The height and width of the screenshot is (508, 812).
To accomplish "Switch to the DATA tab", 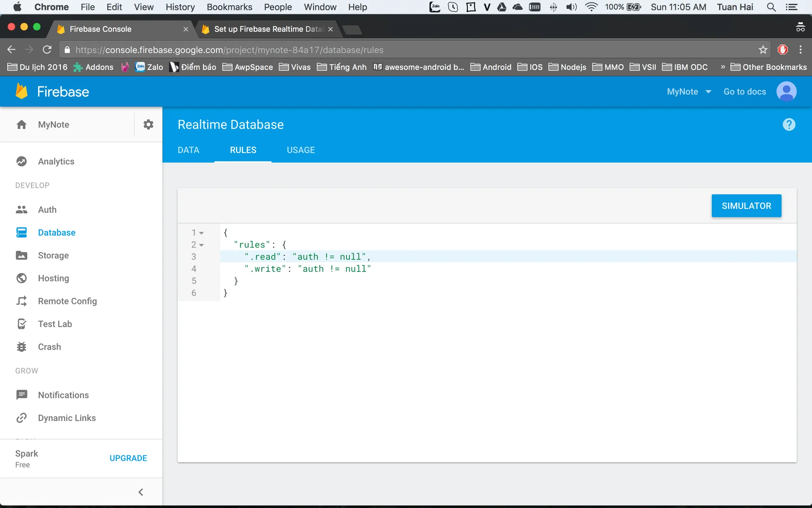I will [188, 150].
